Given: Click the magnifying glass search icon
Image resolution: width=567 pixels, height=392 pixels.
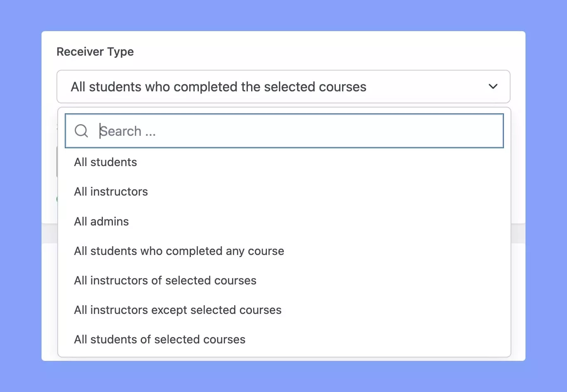Looking at the screenshot, I should coord(81,130).
